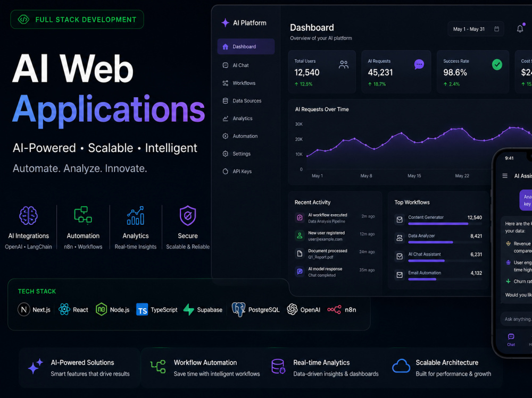Image resolution: width=532 pixels, height=398 pixels.
Task: Click the AI-Powered Solutions card
Action: [x=79, y=368]
